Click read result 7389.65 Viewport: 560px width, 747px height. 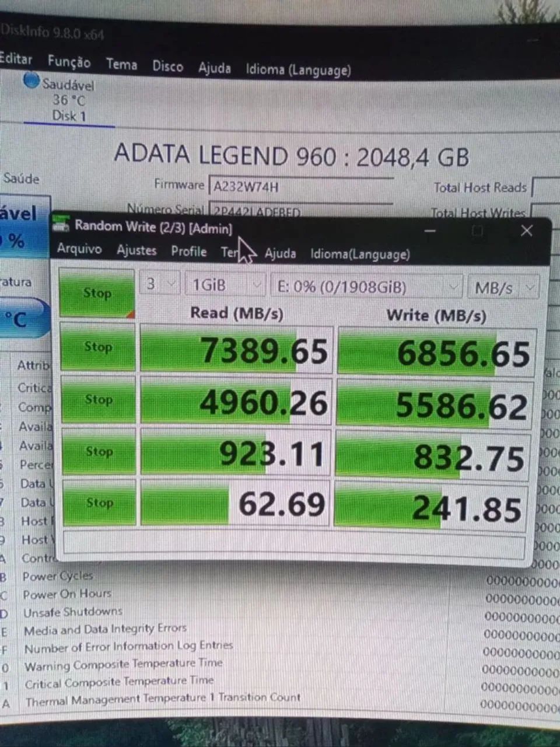point(236,350)
